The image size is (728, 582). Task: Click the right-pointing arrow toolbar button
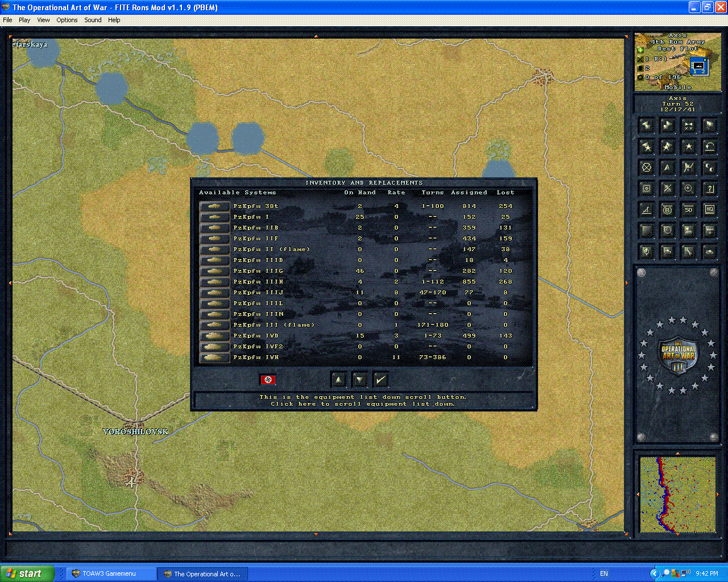(667, 126)
